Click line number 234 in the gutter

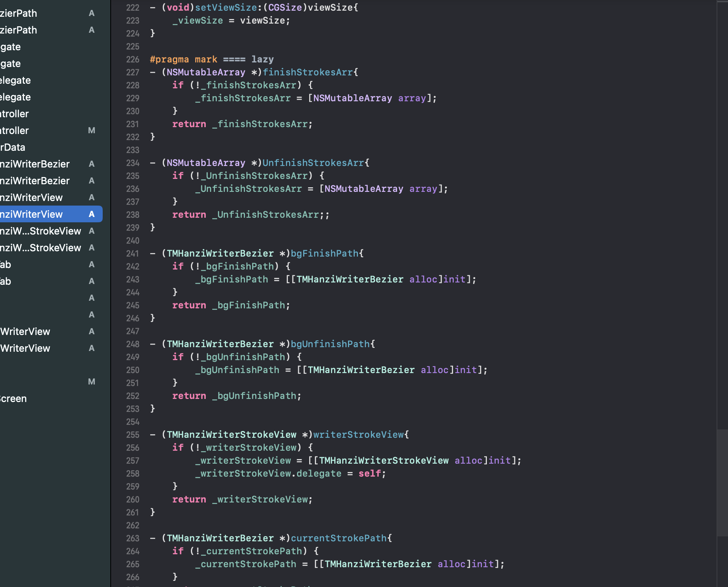133,163
